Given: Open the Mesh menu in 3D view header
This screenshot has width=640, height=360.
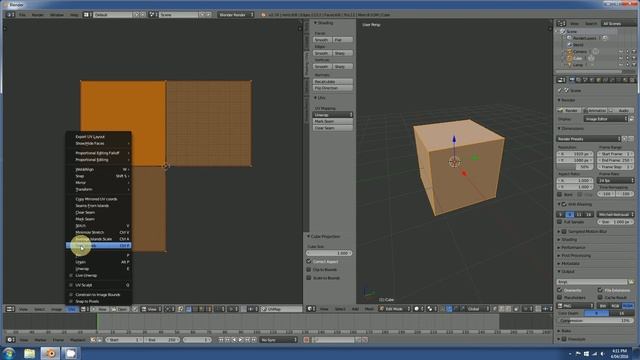Looking at the screenshot, I should [x=369, y=309].
